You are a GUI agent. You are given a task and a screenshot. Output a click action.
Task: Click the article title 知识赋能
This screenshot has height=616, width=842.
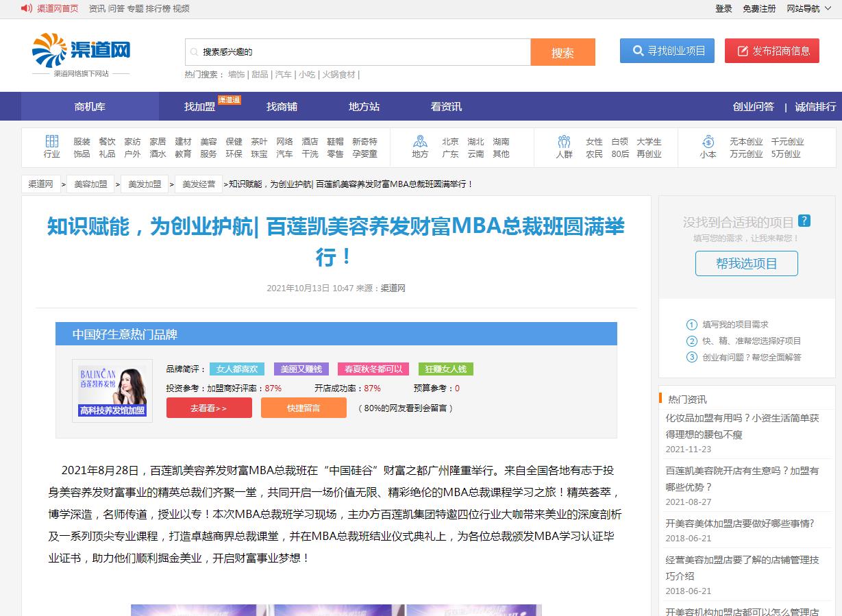coord(336,241)
